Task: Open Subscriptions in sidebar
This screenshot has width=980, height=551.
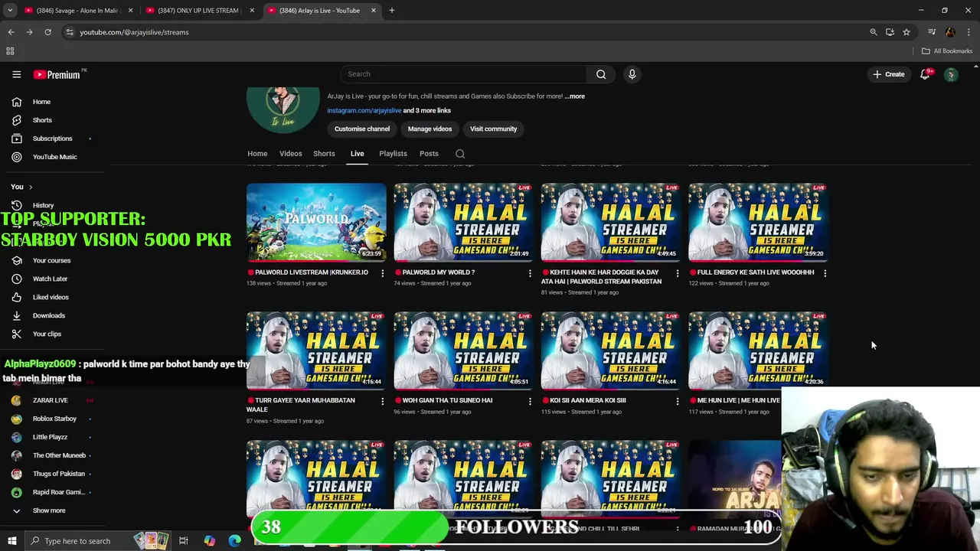Action: pos(51,139)
